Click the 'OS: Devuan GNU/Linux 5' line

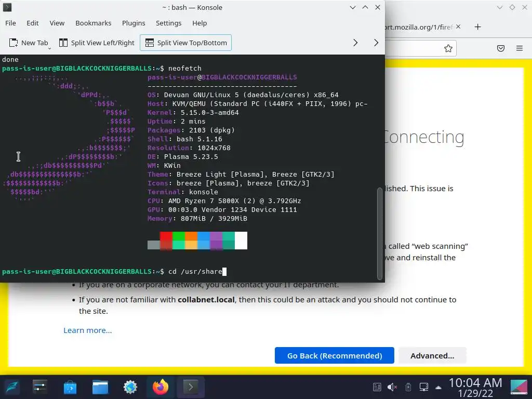pyautogui.click(x=243, y=95)
